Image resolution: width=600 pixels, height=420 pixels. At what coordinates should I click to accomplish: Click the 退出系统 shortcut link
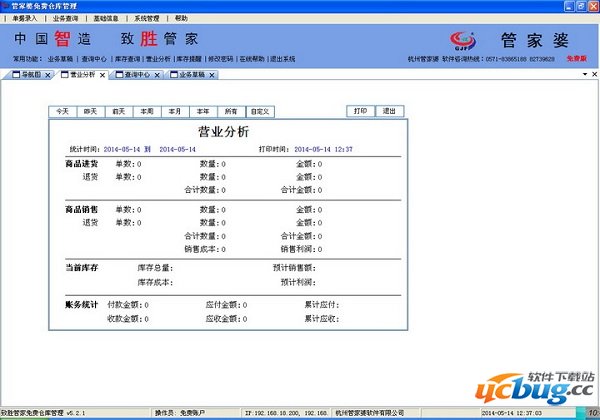(x=283, y=59)
